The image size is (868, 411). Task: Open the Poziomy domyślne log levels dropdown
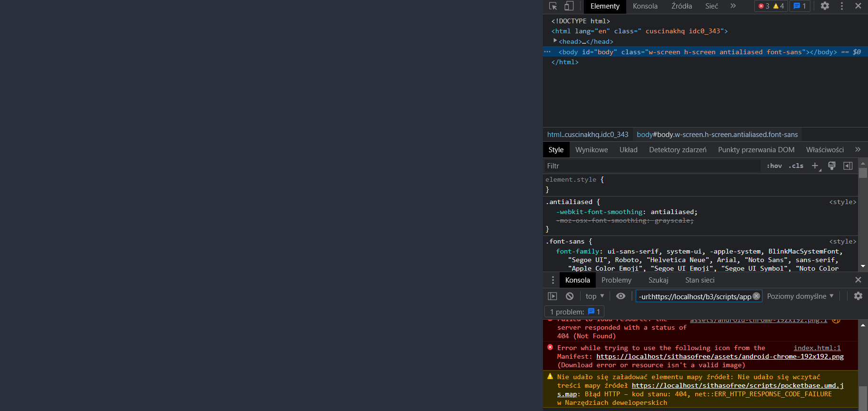tap(800, 296)
